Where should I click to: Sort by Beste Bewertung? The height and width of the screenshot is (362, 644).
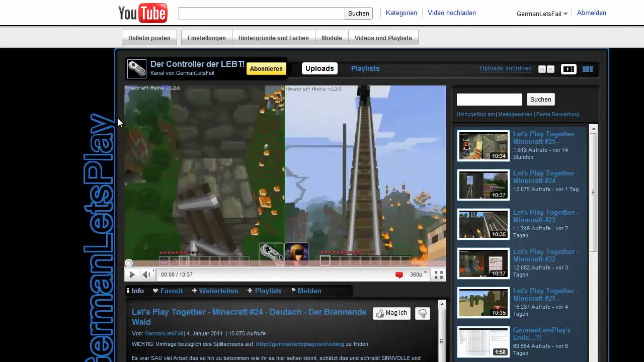click(x=557, y=114)
